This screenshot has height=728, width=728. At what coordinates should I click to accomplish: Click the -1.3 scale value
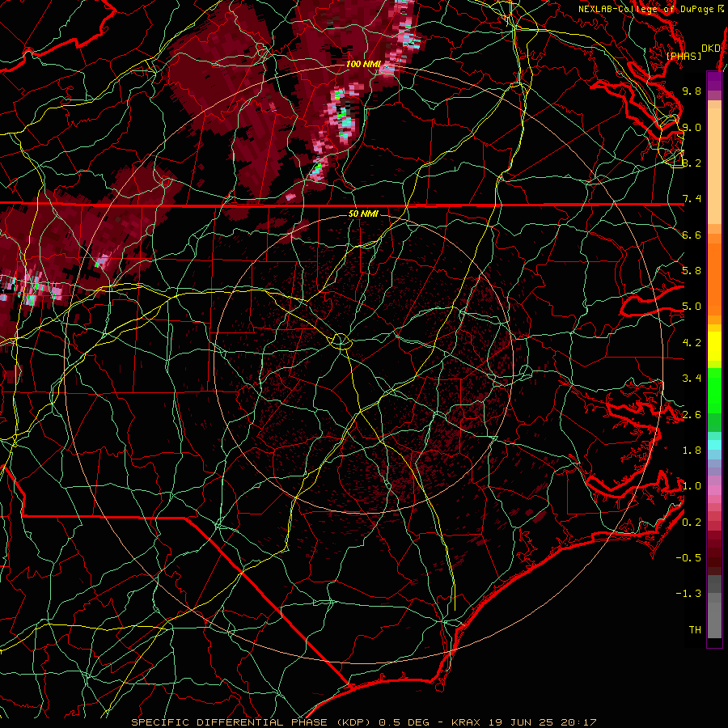pos(688,594)
